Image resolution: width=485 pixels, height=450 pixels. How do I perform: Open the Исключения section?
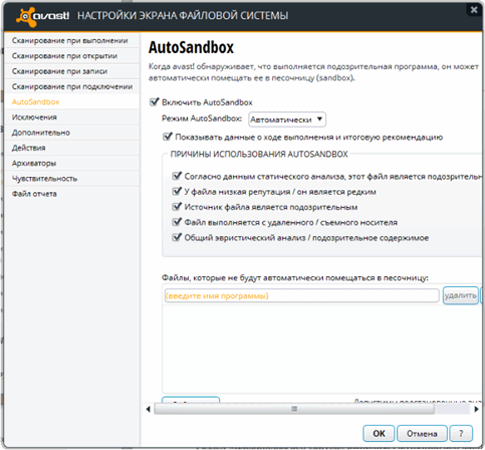click(x=72, y=117)
